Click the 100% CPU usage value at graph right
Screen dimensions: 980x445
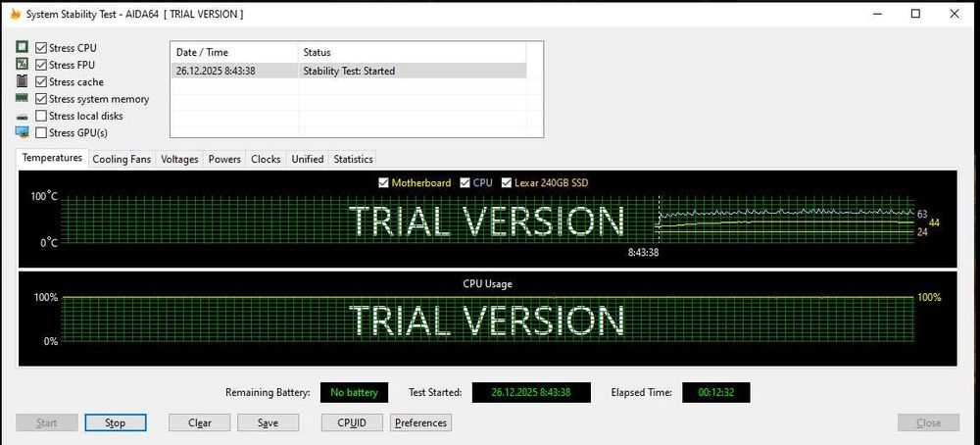[929, 298]
